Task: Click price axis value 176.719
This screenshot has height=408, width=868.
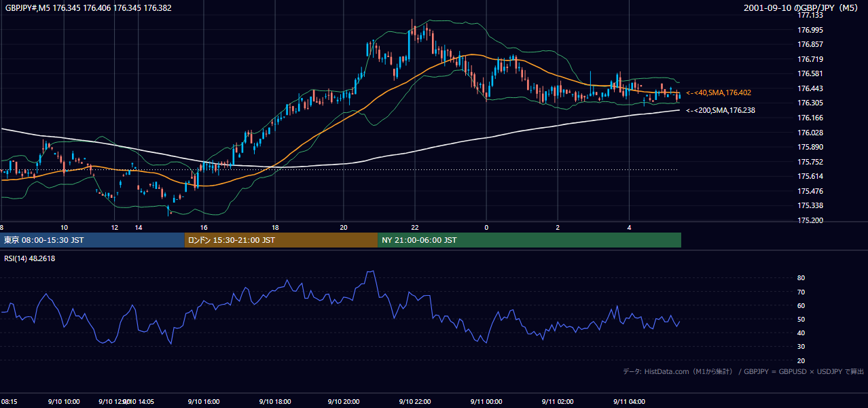Action: coord(811,59)
